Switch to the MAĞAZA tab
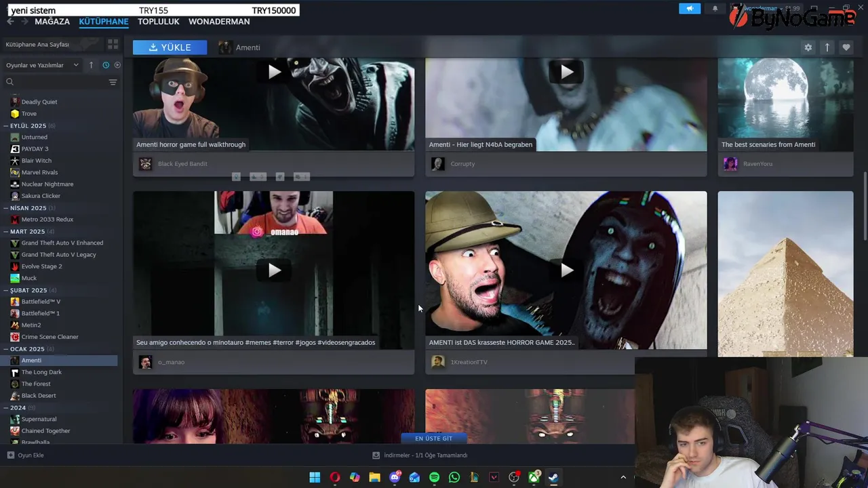868x488 pixels. [x=52, y=22]
